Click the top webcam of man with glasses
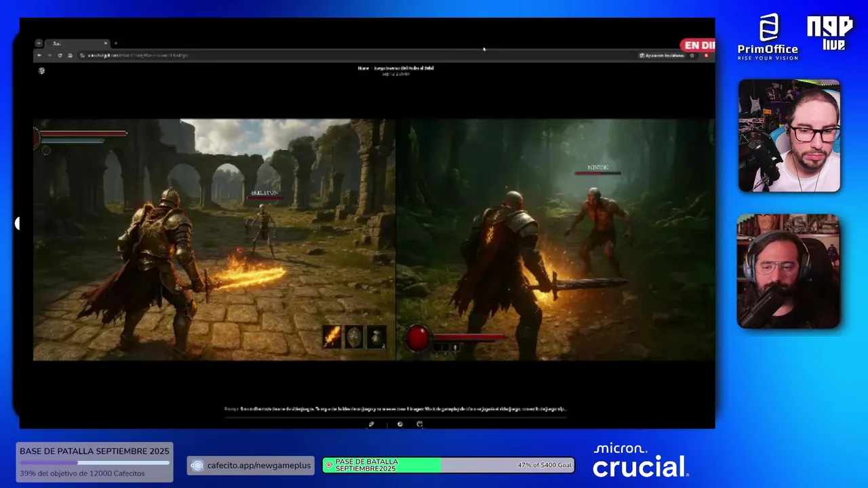The image size is (868, 488). tap(789, 136)
